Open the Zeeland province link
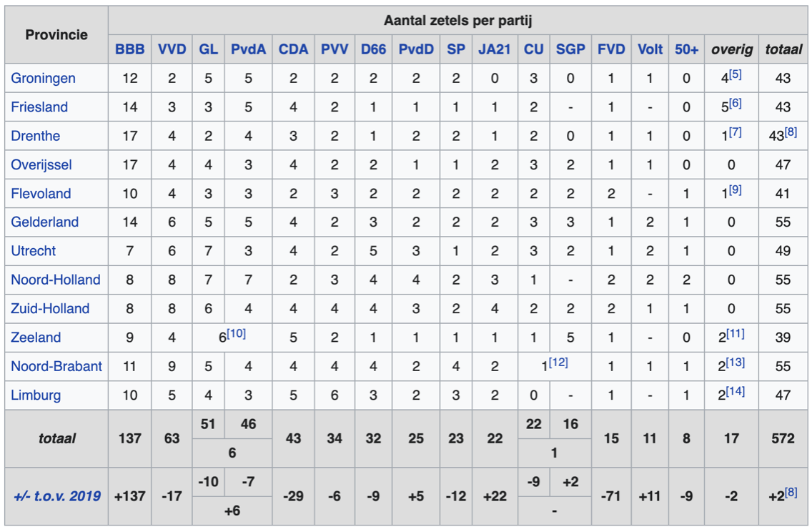This screenshot has height=532, width=812. [36, 338]
